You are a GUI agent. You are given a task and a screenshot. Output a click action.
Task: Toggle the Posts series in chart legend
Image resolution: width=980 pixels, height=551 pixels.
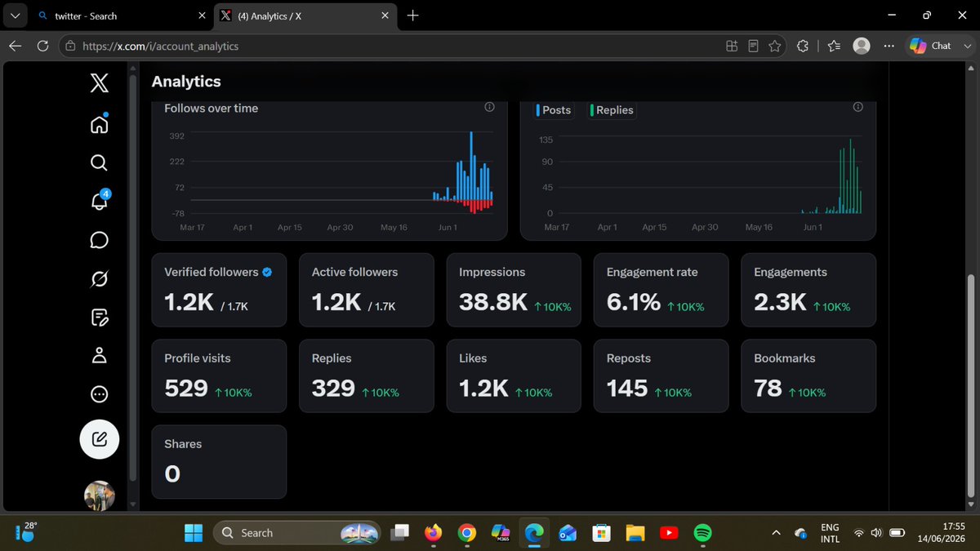click(x=555, y=110)
